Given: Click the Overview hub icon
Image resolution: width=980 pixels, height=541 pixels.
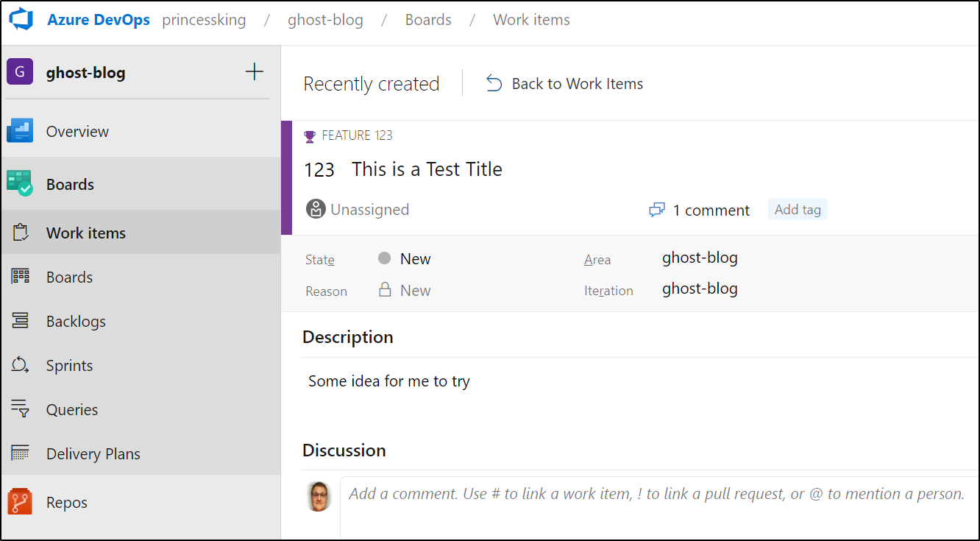Looking at the screenshot, I should click(x=20, y=131).
